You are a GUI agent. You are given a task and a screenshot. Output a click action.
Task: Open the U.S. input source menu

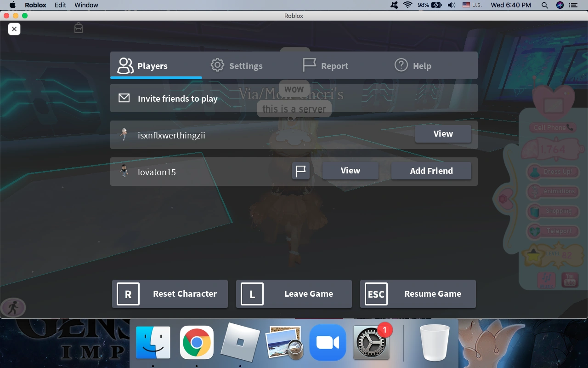[x=472, y=5]
